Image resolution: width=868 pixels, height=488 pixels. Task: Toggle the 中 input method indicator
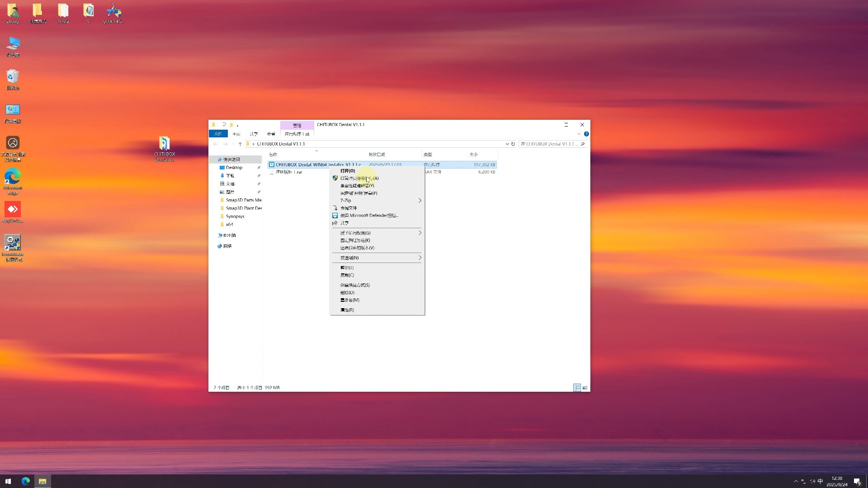(x=821, y=481)
